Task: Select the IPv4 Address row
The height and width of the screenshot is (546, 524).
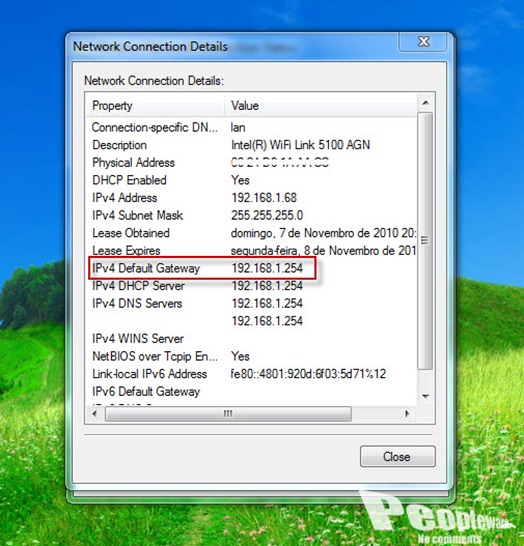Action: 251,198
